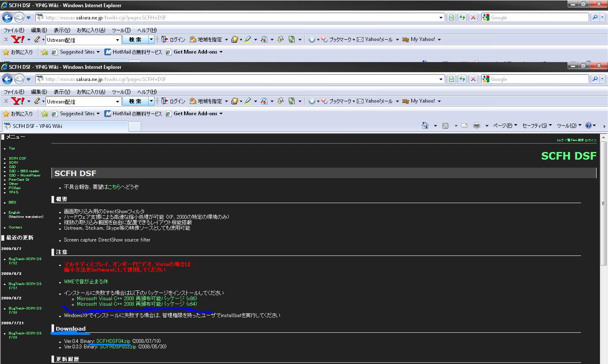Image resolution: width=608 pixels, height=364 pixels.
Task: Click the お気に入り star button in front window
Action: (18, 114)
